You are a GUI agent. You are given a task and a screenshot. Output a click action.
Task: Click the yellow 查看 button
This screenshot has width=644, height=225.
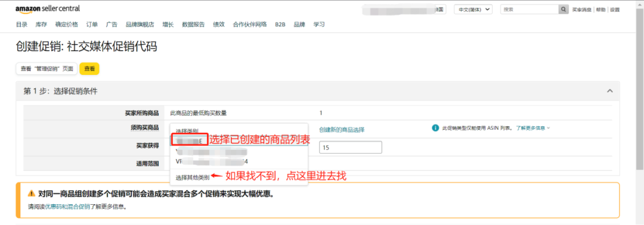click(89, 69)
